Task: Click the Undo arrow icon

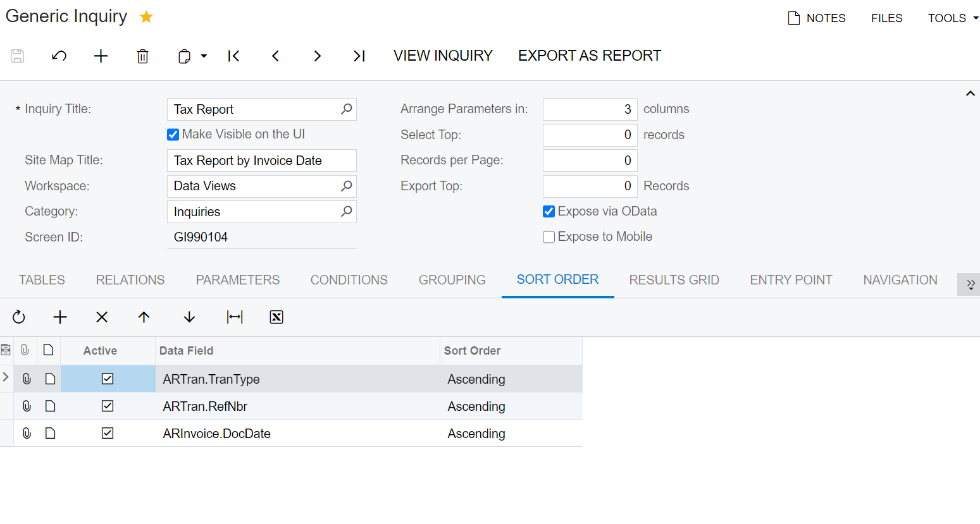Action: pos(59,56)
